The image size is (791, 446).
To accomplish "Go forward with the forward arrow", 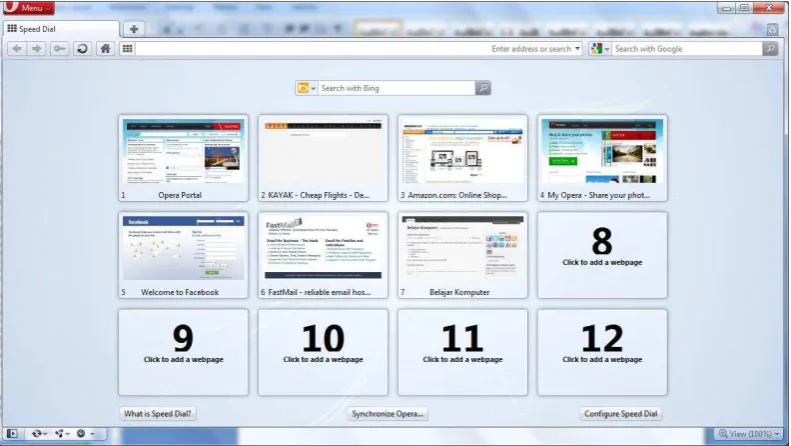I will coord(37,48).
